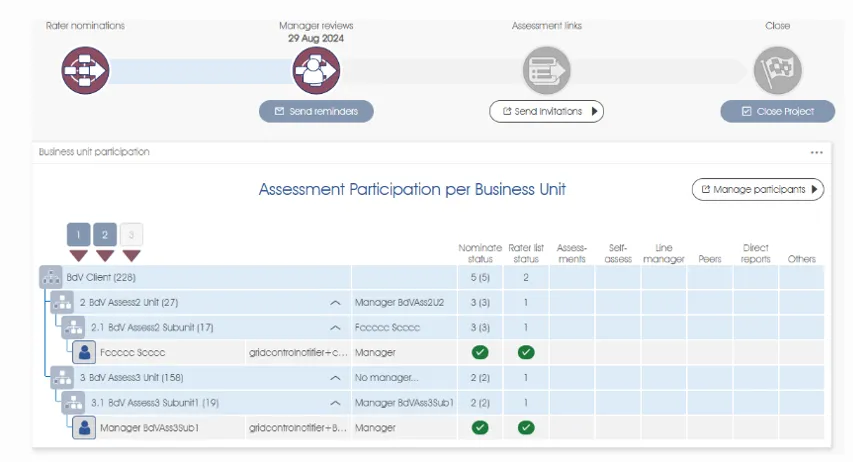The height and width of the screenshot is (462, 853).
Task: Click the Assessment links stage icon
Action: pos(546,71)
